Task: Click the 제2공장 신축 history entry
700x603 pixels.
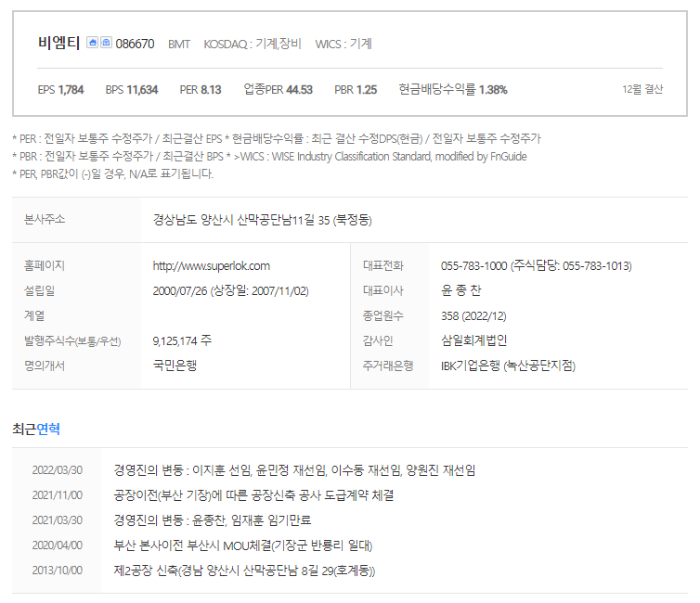Action: [x=245, y=571]
